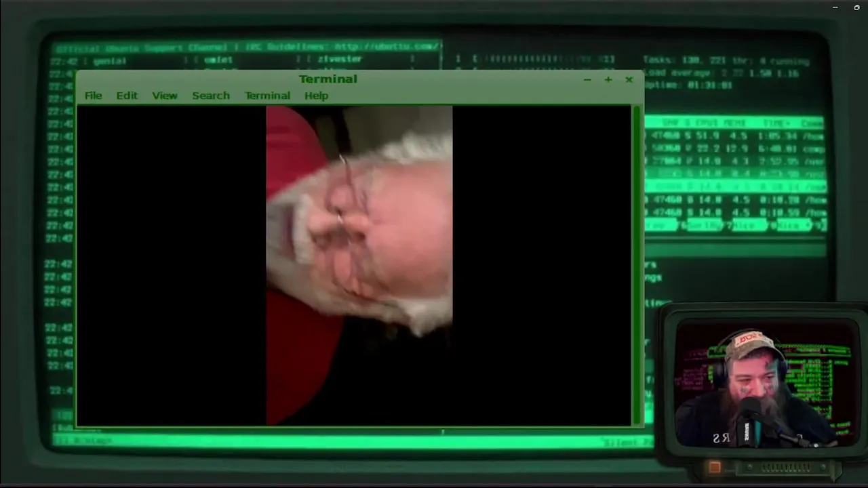
Task: Open the Terminal menu item
Action: click(x=267, y=96)
